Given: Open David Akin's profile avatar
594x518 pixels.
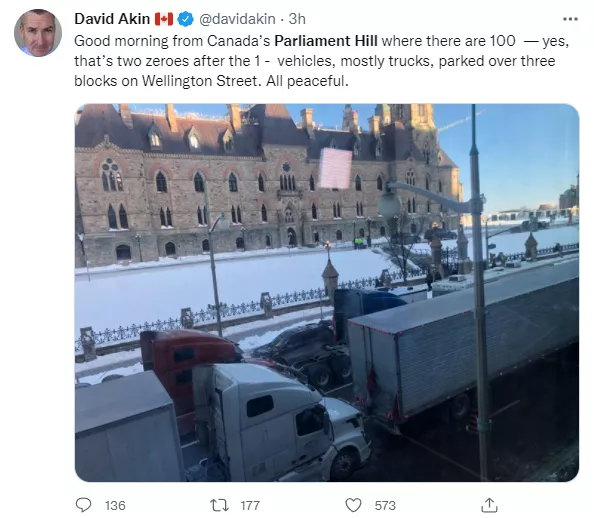Looking at the screenshot, I should coord(38,33).
